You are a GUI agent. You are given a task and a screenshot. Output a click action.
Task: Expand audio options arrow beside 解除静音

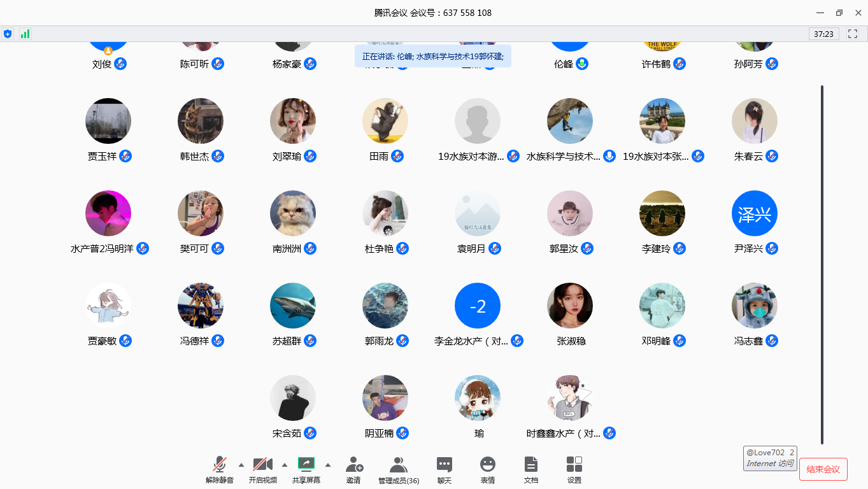click(241, 464)
